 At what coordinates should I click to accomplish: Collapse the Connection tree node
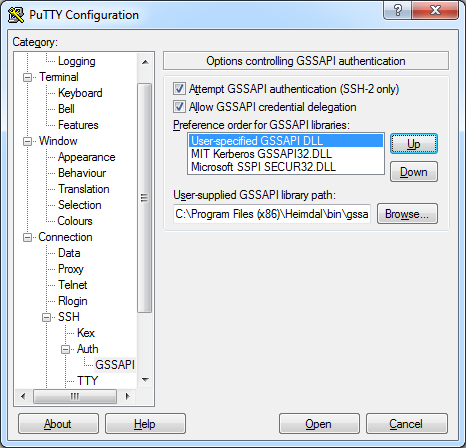coord(27,237)
